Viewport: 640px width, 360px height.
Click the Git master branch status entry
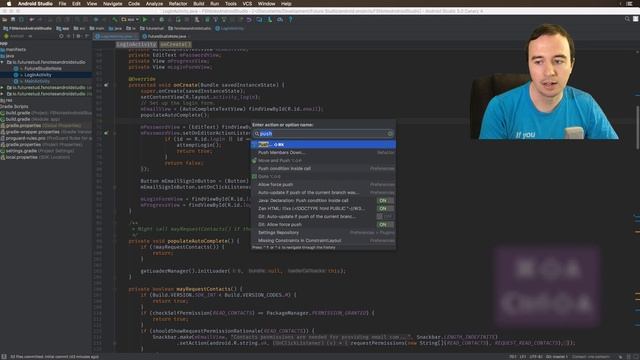[557, 357]
